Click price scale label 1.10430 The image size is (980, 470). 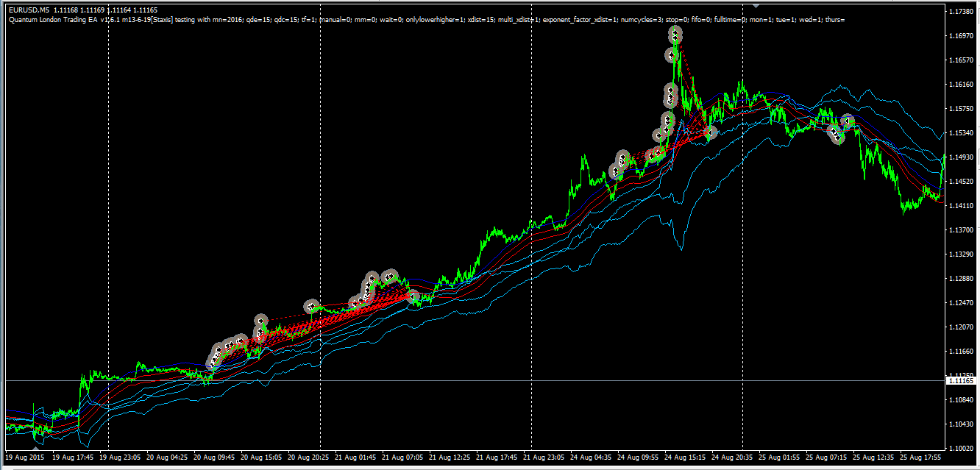(x=961, y=424)
